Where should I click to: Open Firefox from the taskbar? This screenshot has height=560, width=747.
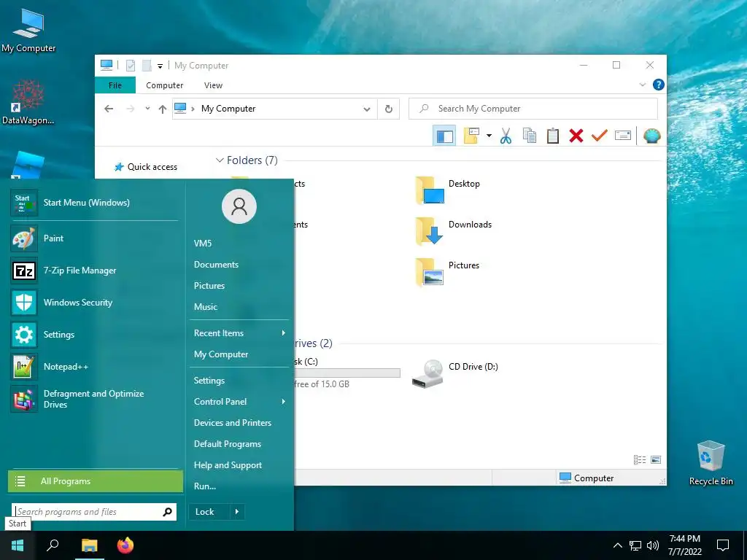coord(125,545)
